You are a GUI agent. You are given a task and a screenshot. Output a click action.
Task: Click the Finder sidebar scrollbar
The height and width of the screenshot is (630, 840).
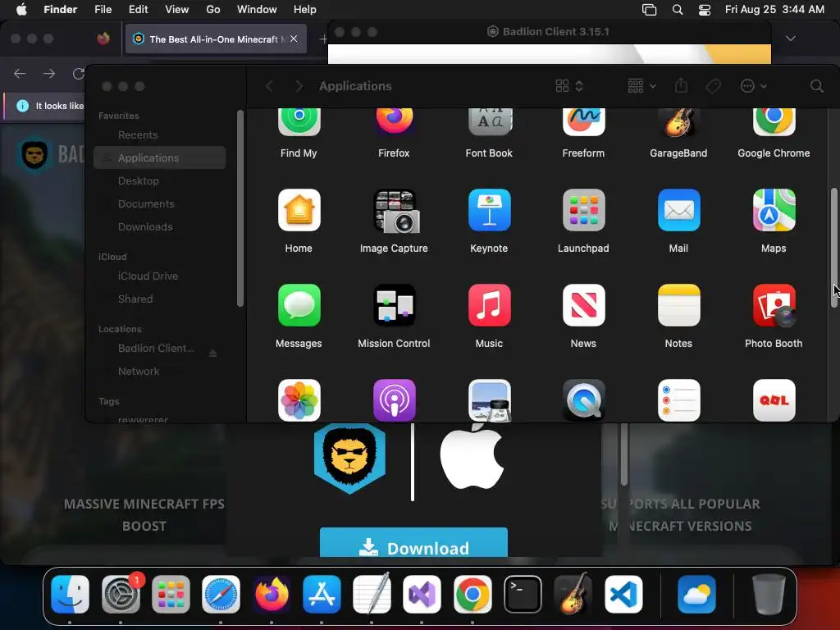coord(240,208)
